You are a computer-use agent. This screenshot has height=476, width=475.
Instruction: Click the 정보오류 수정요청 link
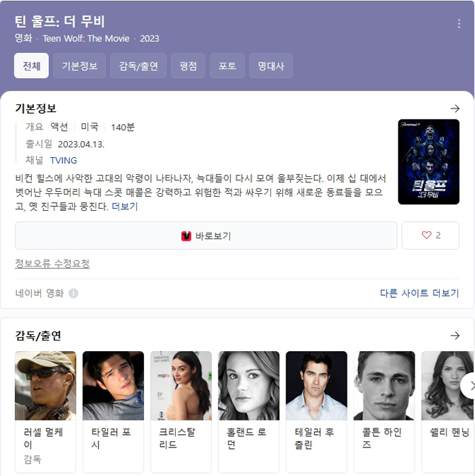click(x=52, y=264)
